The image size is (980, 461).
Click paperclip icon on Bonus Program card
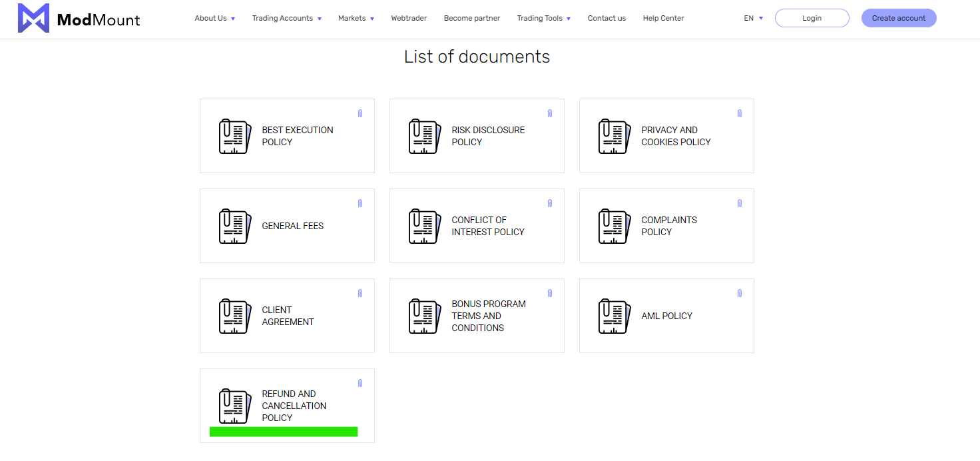point(550,293)
